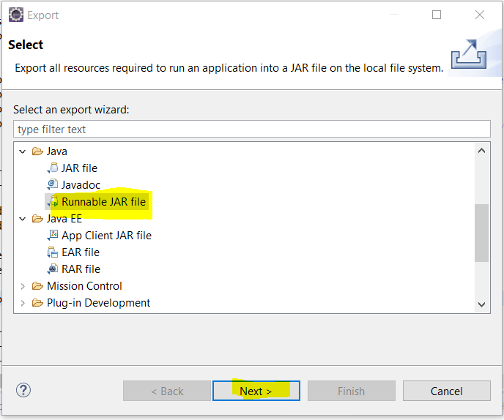This screenshot has width=504, height=420.
Task: Focus the type filter text field
Action: (x=252, y=129)
